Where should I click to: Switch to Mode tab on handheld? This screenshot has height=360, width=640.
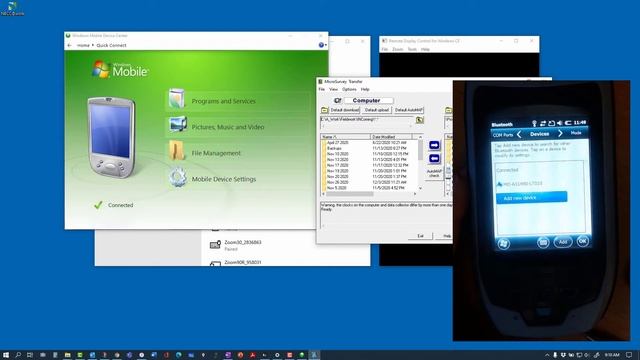(x=576, y=133)
